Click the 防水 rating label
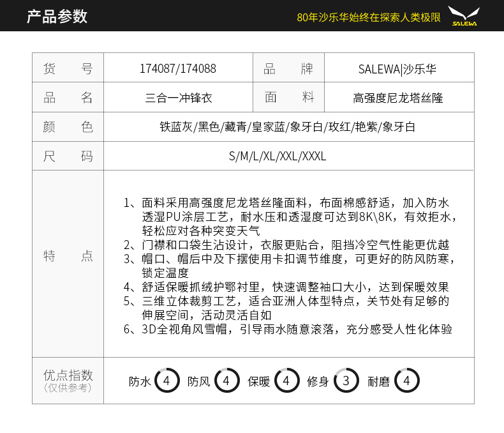 [140, 381]
